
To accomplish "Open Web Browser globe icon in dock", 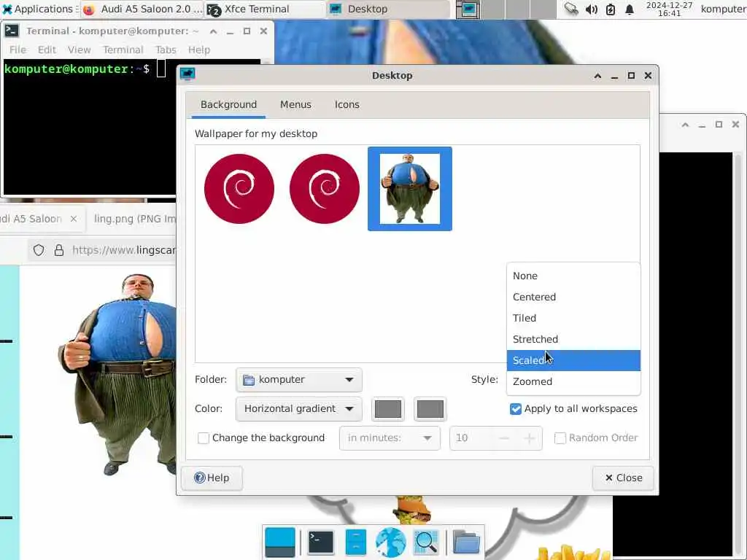I will pos(391,542).
